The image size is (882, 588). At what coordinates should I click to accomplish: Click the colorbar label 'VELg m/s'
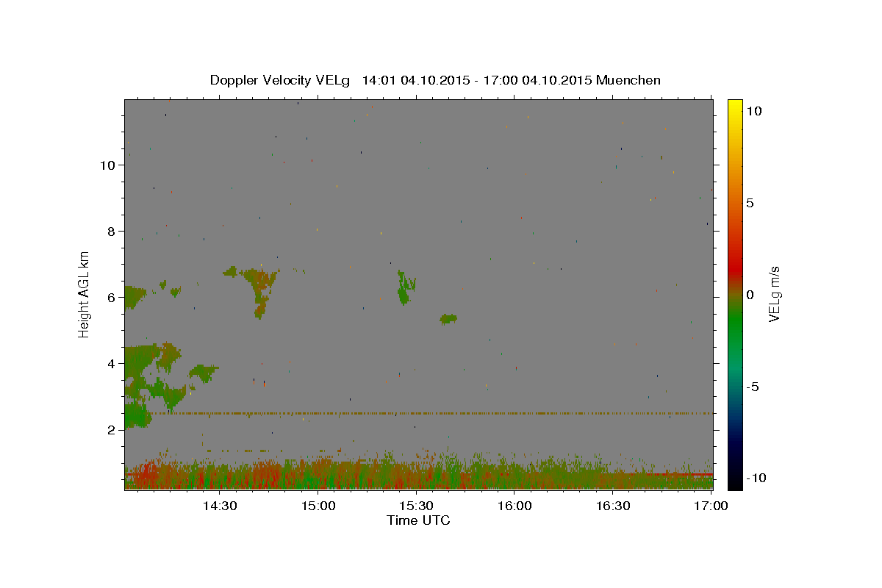tap(774, 294)
